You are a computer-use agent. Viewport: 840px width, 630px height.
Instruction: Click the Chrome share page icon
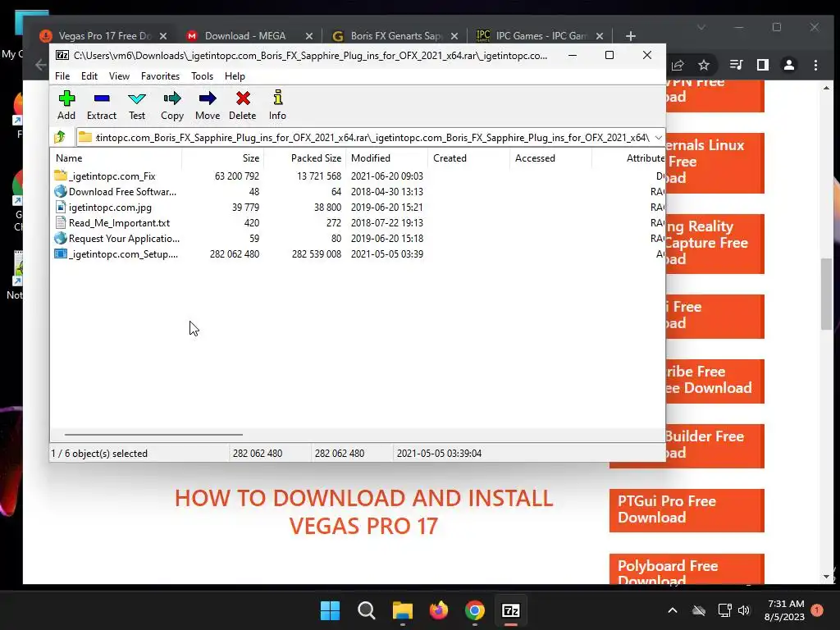(x=678, y=65)
